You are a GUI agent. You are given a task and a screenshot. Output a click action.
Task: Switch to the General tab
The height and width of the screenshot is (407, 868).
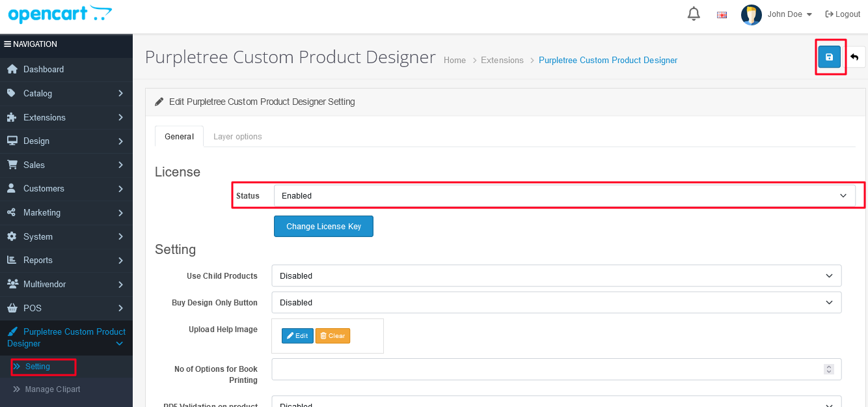179,137
